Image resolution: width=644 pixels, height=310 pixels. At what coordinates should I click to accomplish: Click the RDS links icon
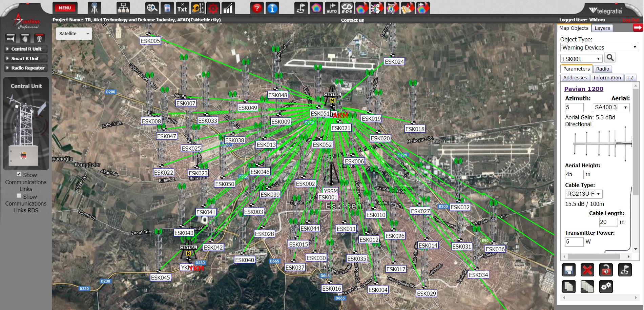click(x=347, y=8)
